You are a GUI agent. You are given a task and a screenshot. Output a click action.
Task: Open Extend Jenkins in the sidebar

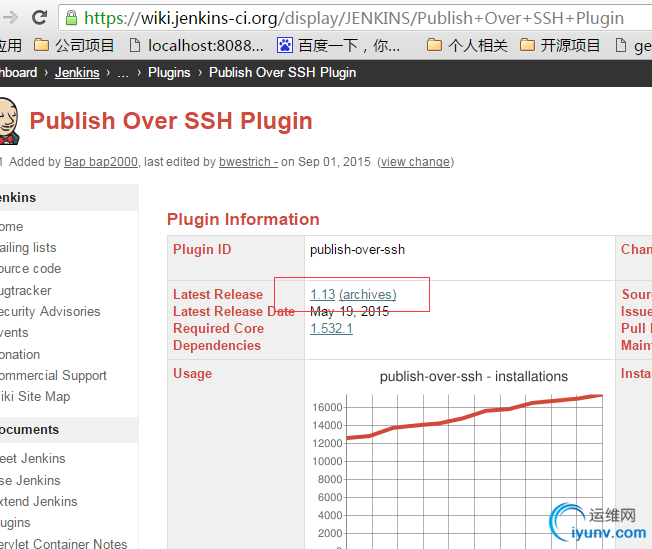39,501
